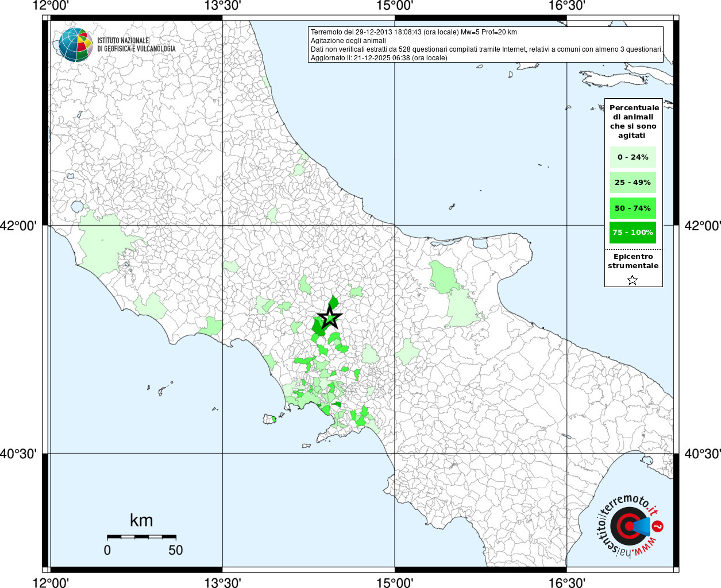Click the small star symbol in the legend
This screenshot has width=721, height=588.
pyautogui.click(x=633, y=280)
